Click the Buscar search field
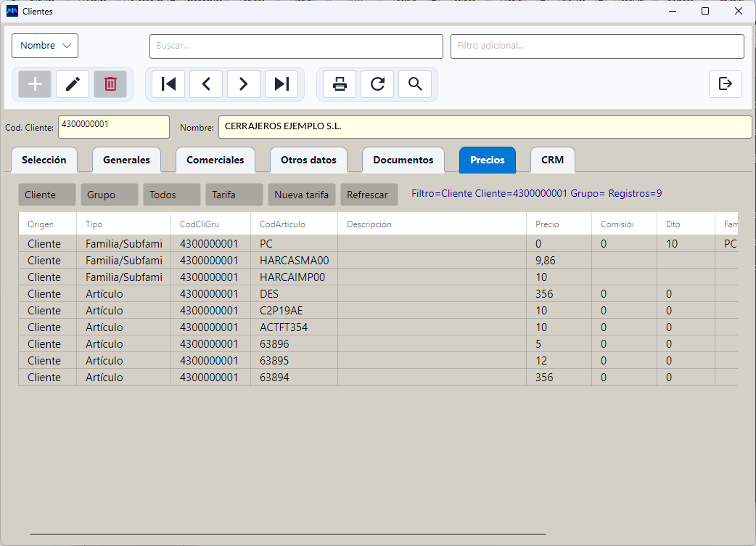Image resolution: width=756 pixels, height=546 pixels. pos(296,46)
